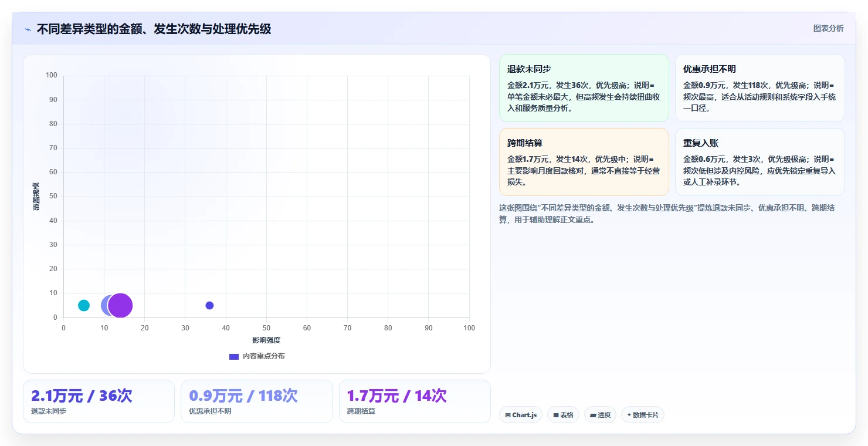Open the 退款未同步 info card
This screenshot has height=446, width=868.
(x=584, y=88)
